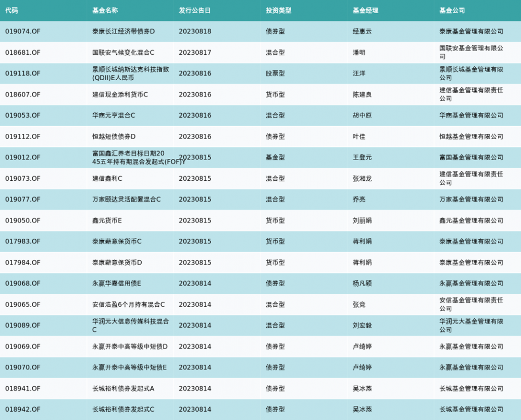This screenshot has height=420, width=521.
Task: Select fund code 018607.OF
Action: coord(22,94)
